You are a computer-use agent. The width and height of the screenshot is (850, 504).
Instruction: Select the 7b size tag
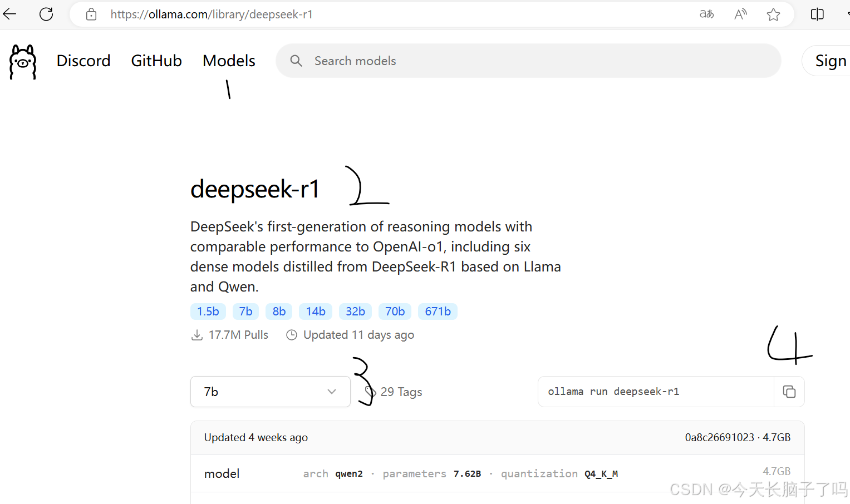(x=245, y=312)
